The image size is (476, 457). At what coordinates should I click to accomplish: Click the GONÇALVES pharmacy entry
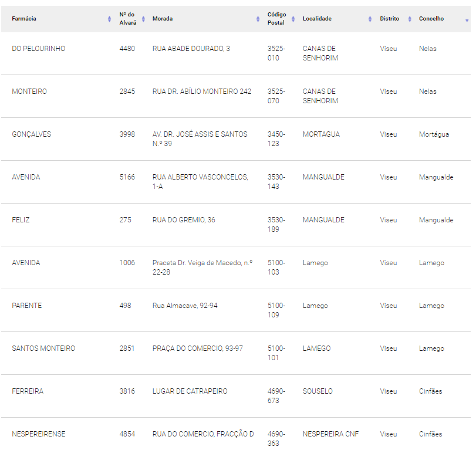tap(32, 134)
